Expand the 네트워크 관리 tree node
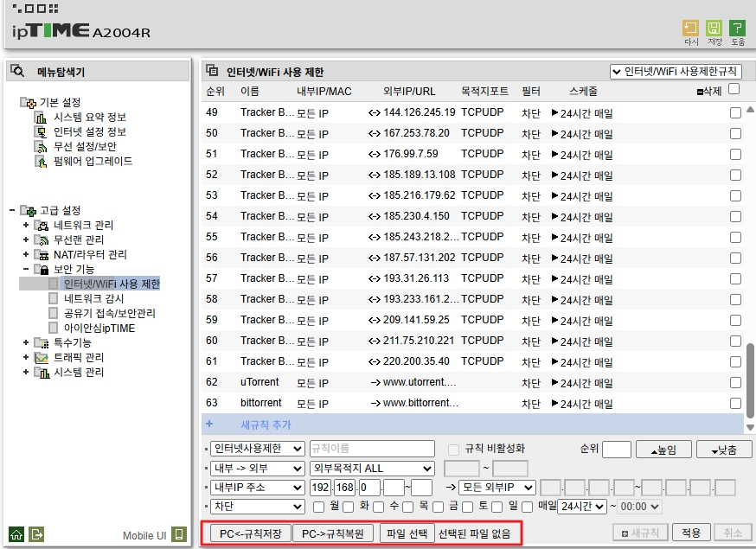 click(26, 225)
